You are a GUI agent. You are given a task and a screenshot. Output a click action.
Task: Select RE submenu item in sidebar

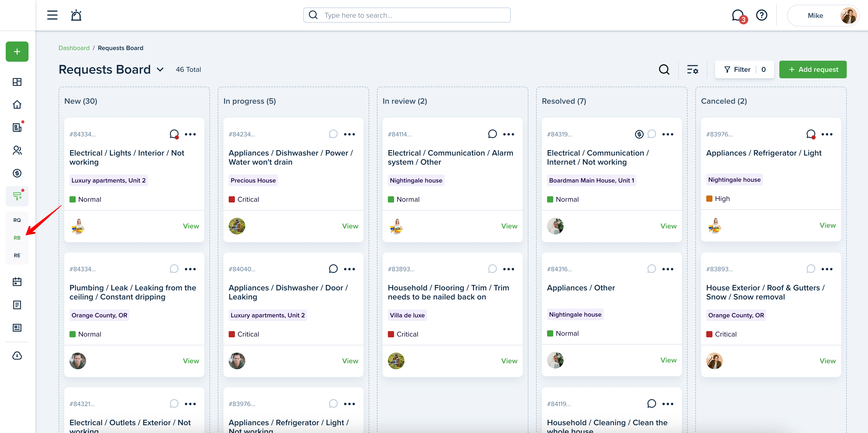[x=17, y=255]
